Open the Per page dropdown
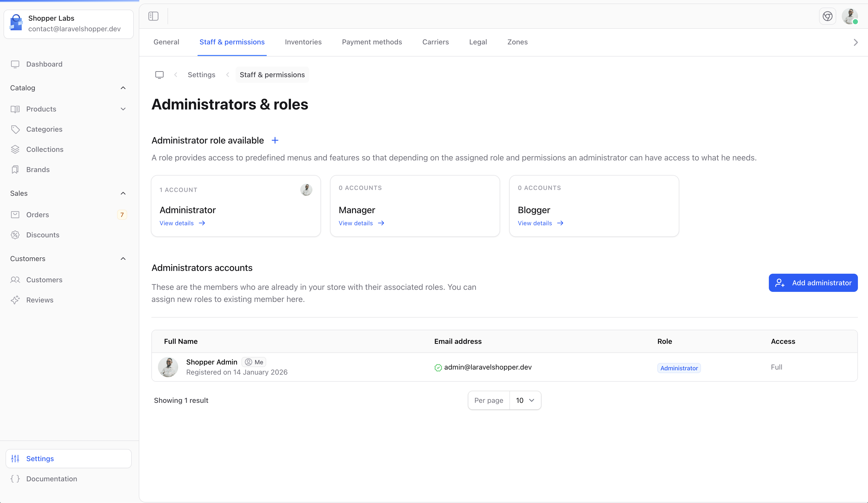 point(525,400)
